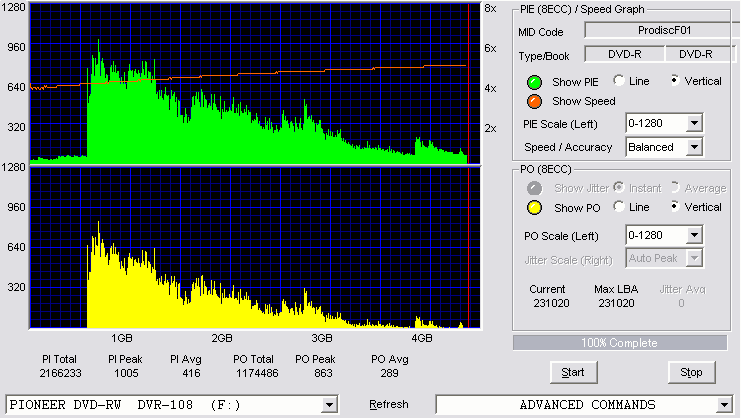Toggle the orange Show Speed indicator
Image resolution: width=741 pixels, height=418 pixels.
[534, 101]
